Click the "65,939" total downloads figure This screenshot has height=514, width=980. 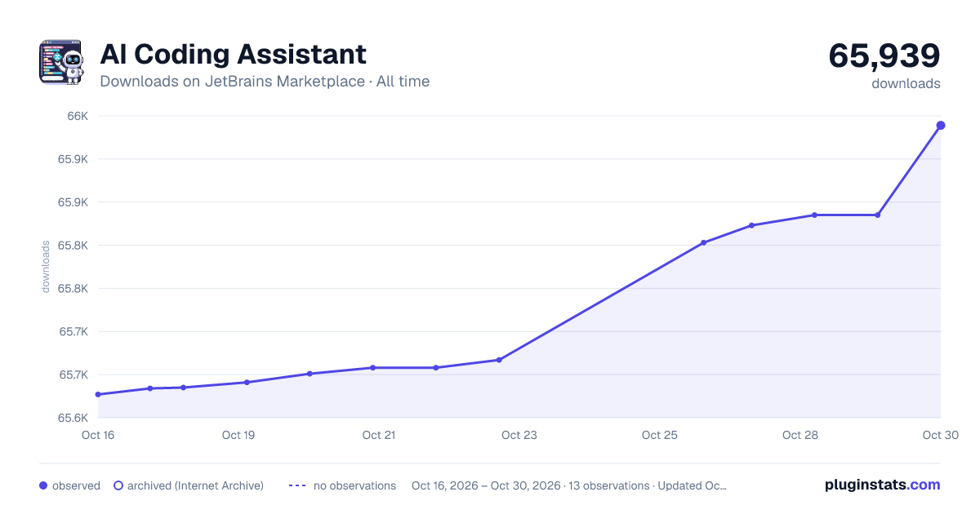(x=884, y=55)
